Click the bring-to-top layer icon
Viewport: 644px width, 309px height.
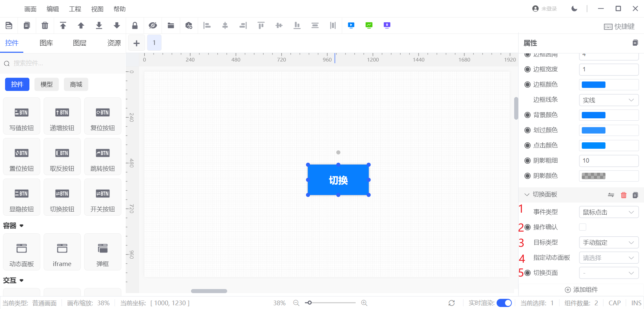pyautogui.click(x=63, y=25)
